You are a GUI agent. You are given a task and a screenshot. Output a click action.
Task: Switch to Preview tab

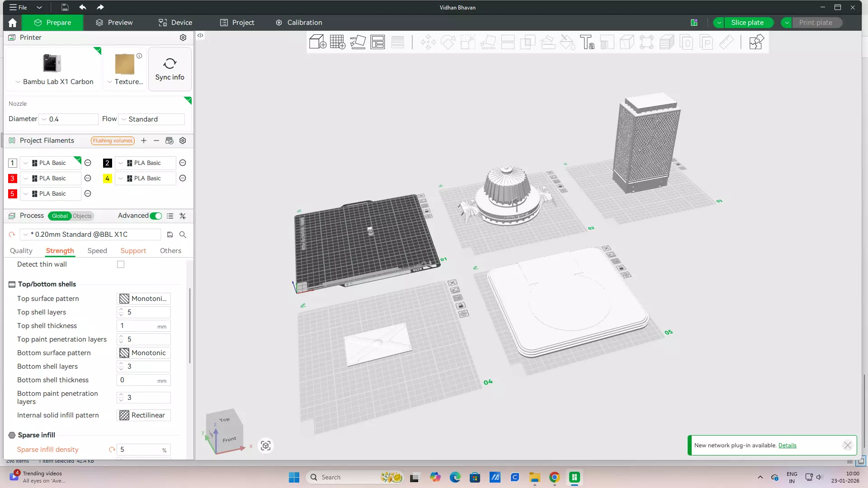(114, 23)
